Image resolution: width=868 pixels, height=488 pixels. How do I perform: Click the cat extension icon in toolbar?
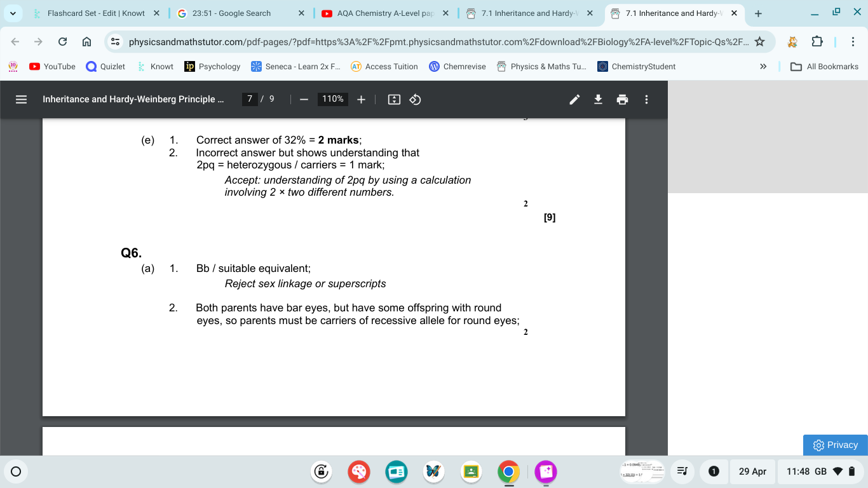792,42
